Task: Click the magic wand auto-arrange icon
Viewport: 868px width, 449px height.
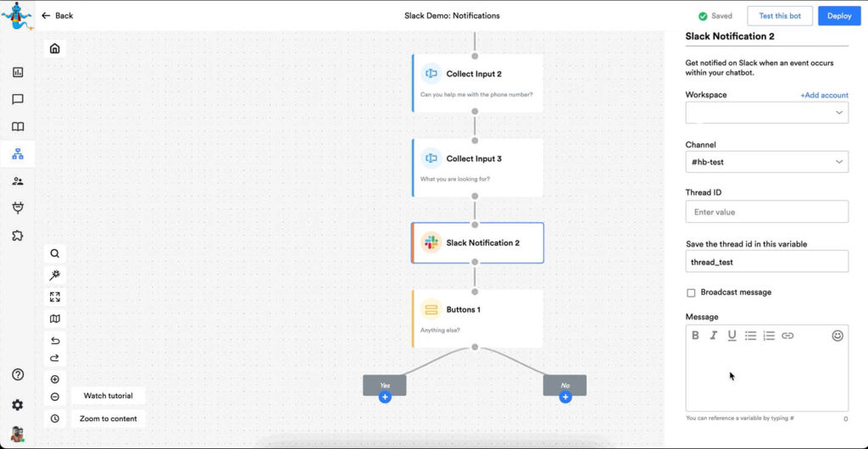Action: click(55, 275)
